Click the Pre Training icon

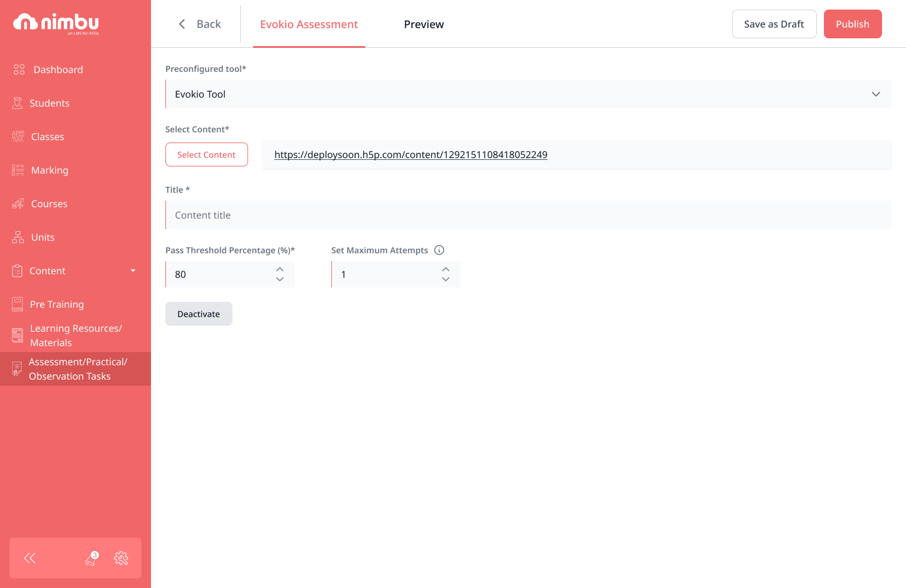coord(17,304)
